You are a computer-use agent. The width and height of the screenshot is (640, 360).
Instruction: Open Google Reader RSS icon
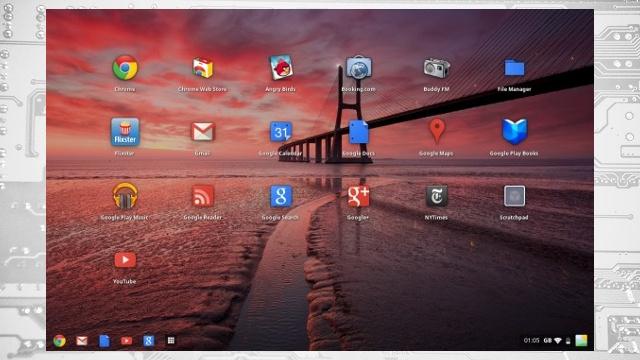point(203,196)
